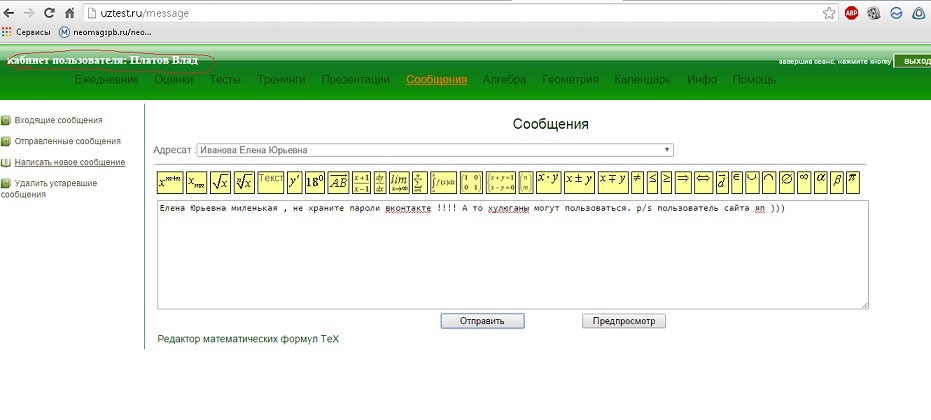Insert the infinity ∞ symbol
The image size is (931, 420).
[x=805, y=182]
